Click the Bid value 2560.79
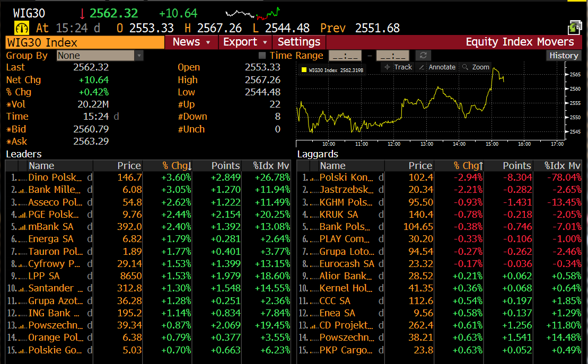This screenshot has width=588, height=364. (x=91, y=129)
